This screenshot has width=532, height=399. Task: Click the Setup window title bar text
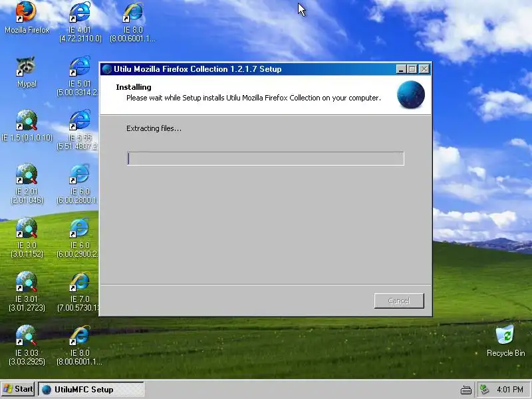pos(198,69)
